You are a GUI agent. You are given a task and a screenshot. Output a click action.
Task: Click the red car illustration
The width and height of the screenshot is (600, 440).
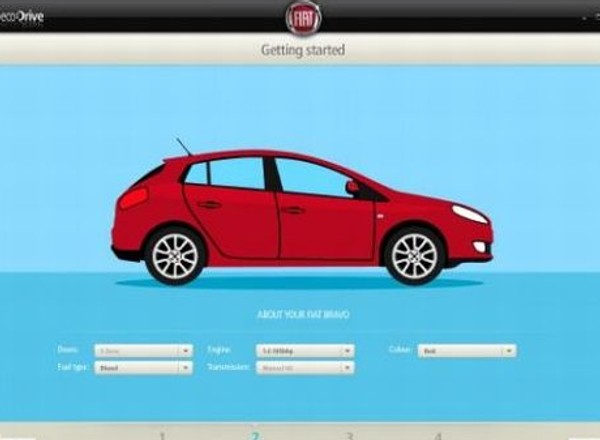302,214
